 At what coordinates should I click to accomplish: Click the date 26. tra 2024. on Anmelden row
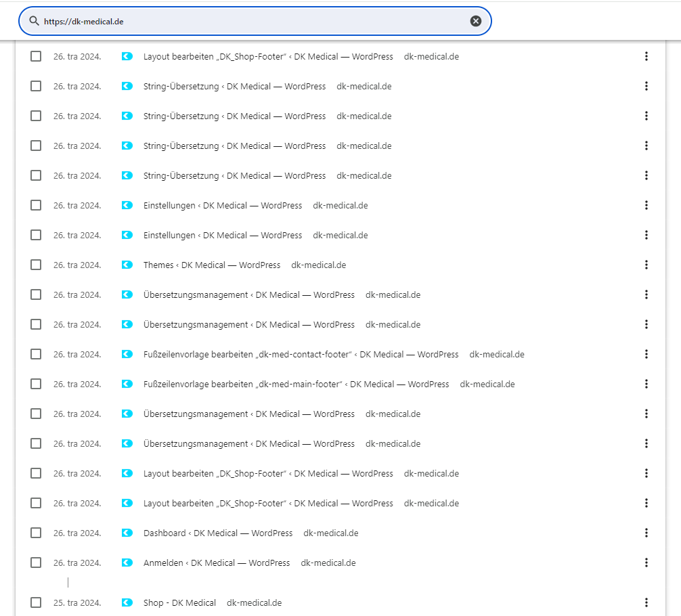click(x=77, y=563)
